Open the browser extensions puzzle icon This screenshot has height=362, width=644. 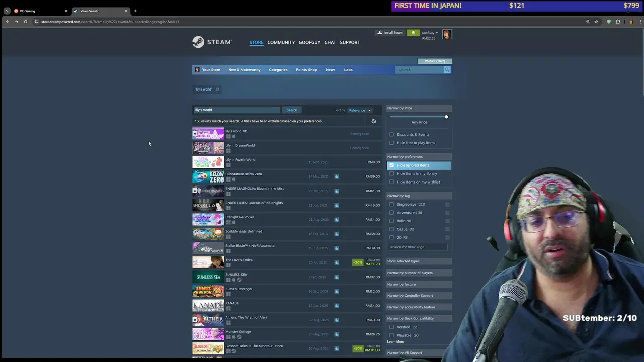pos(618,22)
